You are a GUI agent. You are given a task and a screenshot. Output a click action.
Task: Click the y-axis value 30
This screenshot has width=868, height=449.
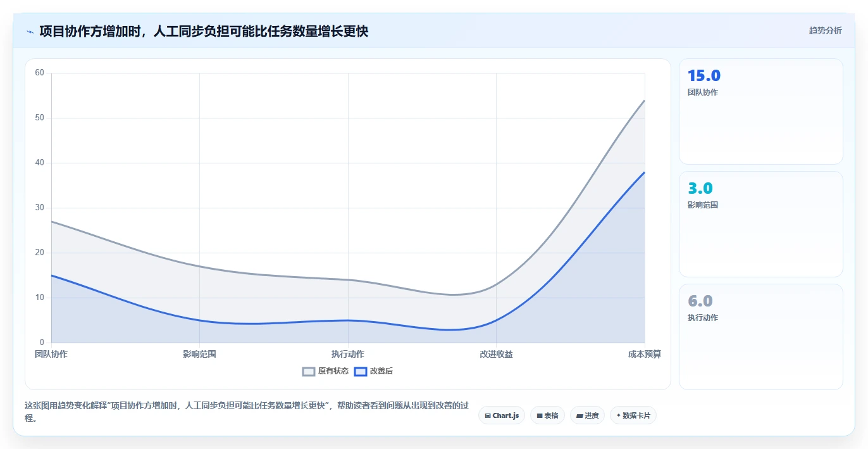coord(40,208)
